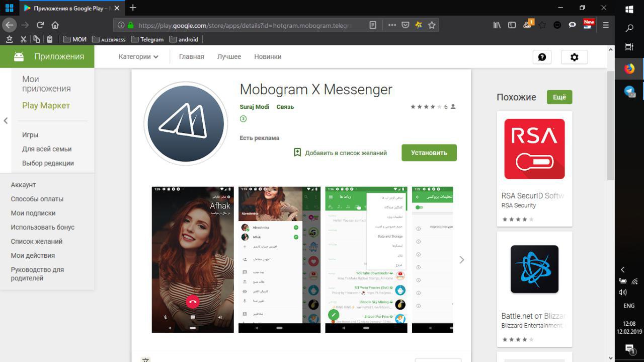Click the star rating count

pyautogui.click(x=446, y=107)
